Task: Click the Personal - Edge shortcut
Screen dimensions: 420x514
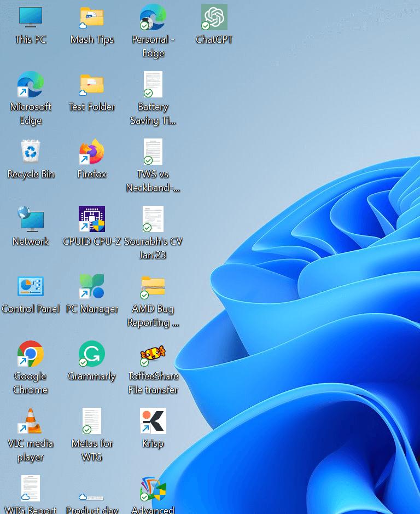Action: [x=153, y=18]
